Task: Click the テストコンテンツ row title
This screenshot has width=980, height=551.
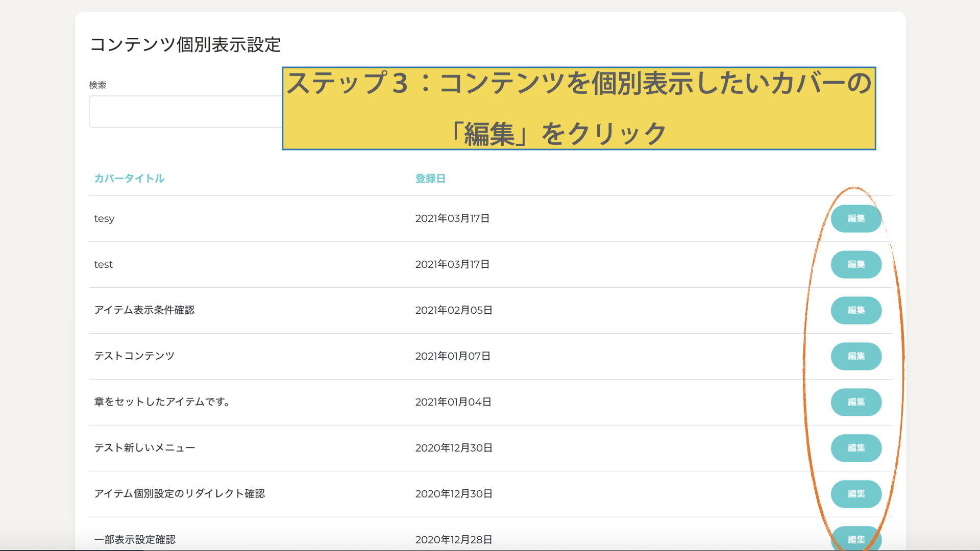Action: click(x=134, y=356)
